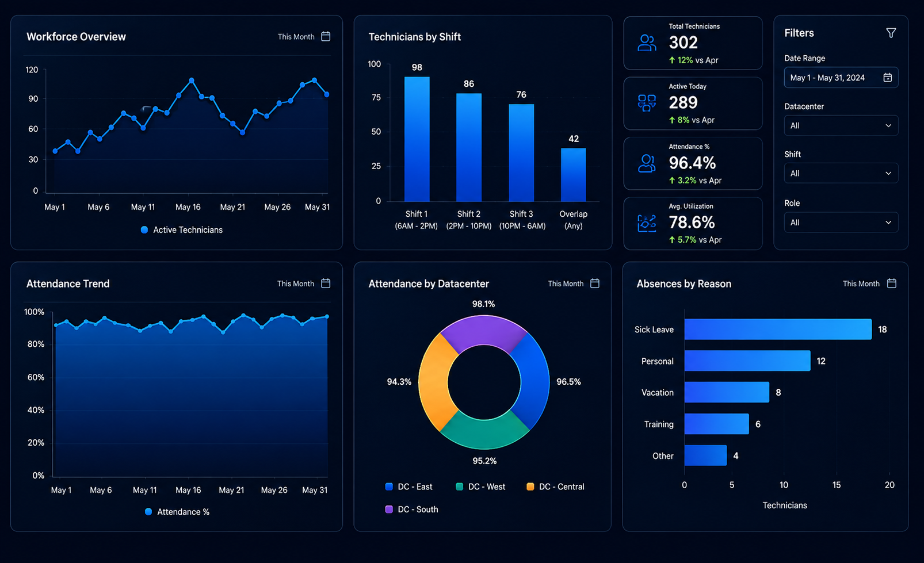924x563 pixels.
Task: Open the Shift filter dropdown
Action: pyautogui.click(x=841, y=173)
